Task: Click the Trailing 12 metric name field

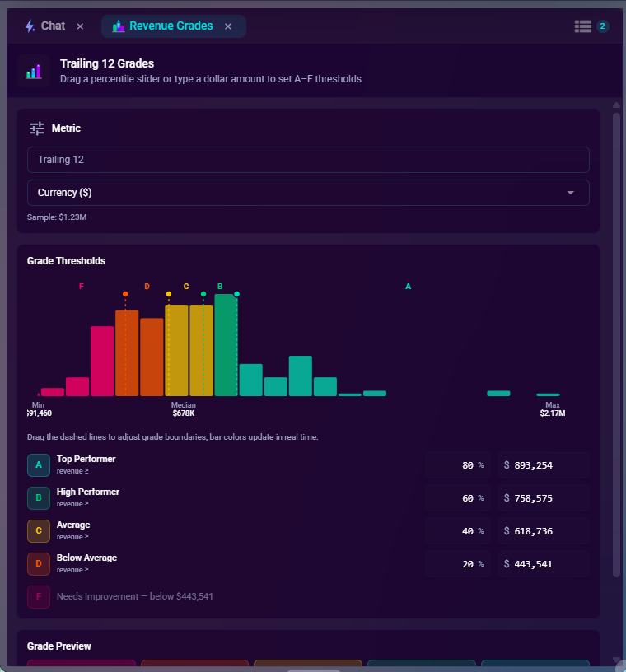Action: pyautogui.click(x=308, y=160)
